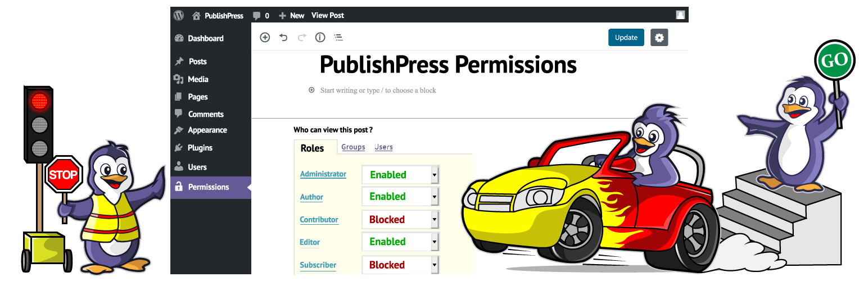Screen dimensions: 868x281
Task: Click the Undo arrow icon
Action: (283, 38)
